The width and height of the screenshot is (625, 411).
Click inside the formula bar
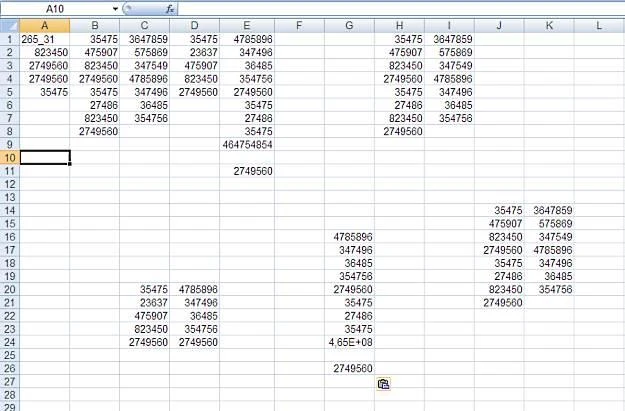click(400, 8)
